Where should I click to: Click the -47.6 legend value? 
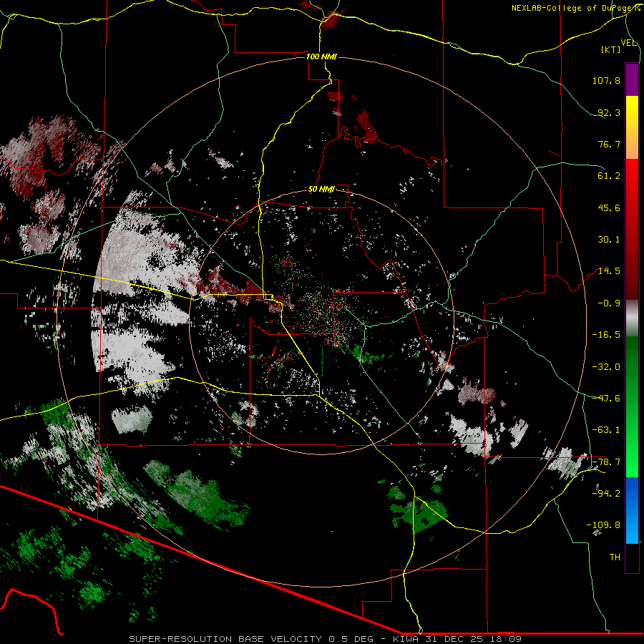(x=606, y=399)
